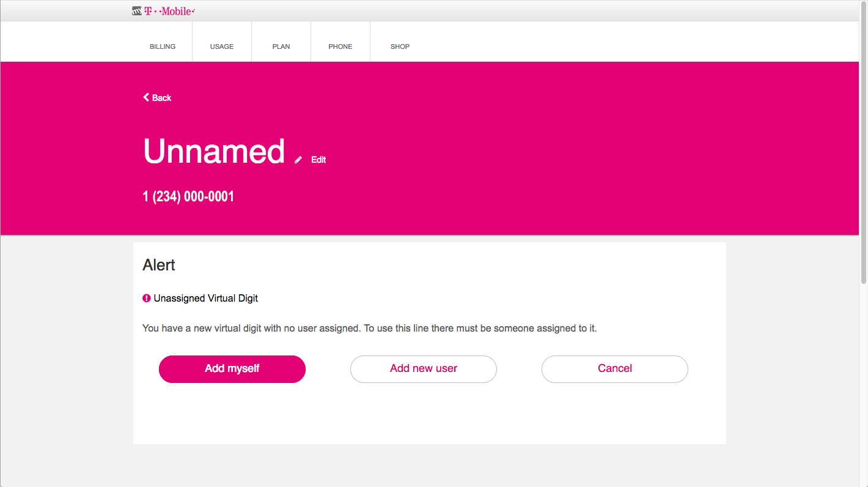Select the PHONE tab

coord(340,46)
